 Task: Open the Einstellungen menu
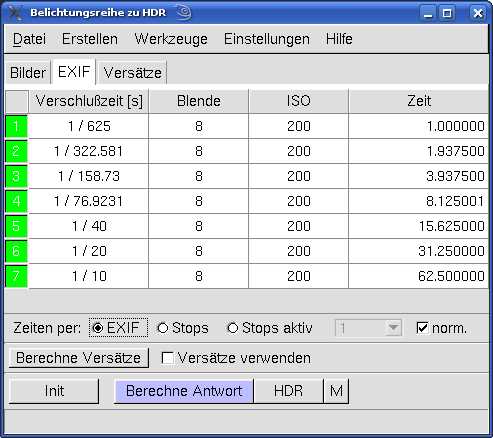(x=267, y=39)
